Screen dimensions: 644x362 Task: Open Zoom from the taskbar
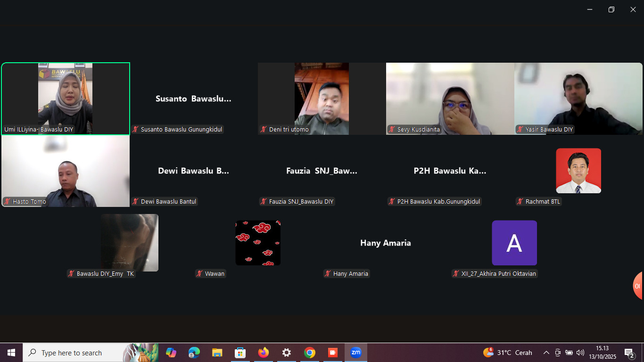(x=356, y=353)
